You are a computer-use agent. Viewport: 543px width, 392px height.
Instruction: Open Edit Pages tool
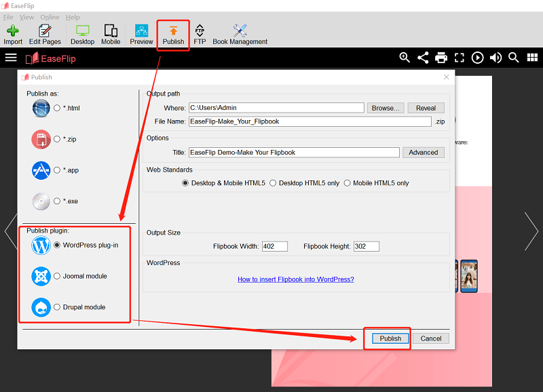point(45,34)
